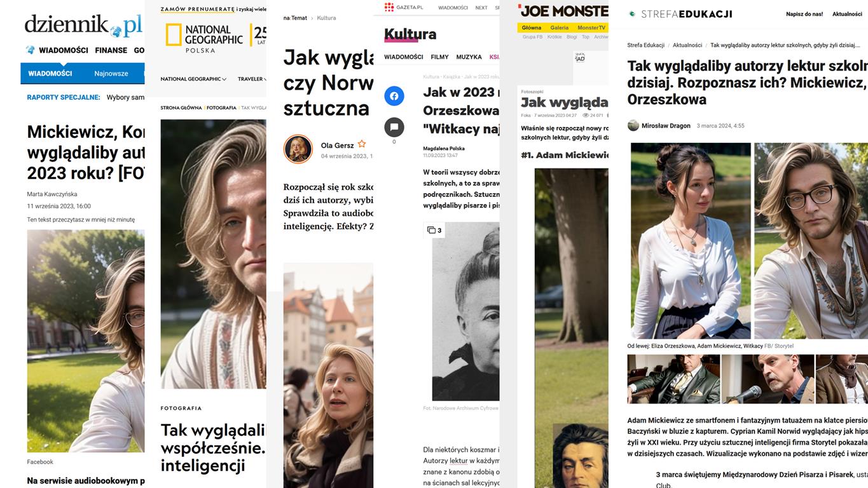Select the Galeria tab on Joe Monster
Screen dimensions: 868x488
coord(560,28)
